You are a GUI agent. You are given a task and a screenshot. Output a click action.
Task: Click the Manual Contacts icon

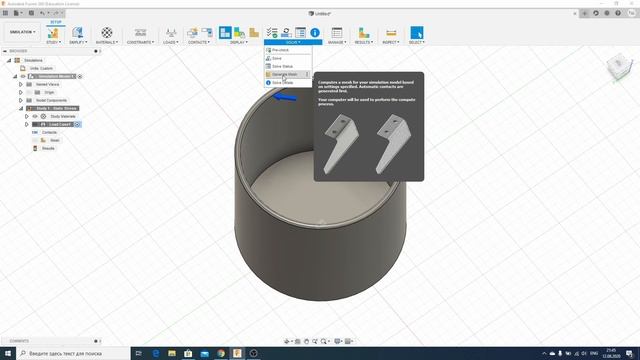click(207, 32)
